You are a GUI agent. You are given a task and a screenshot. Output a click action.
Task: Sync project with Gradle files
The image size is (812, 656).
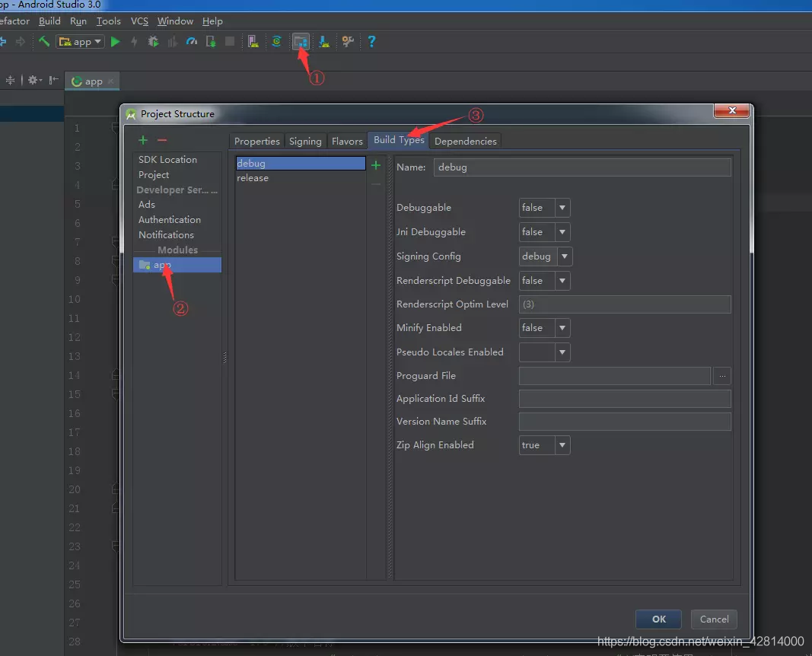pos(275,41)
